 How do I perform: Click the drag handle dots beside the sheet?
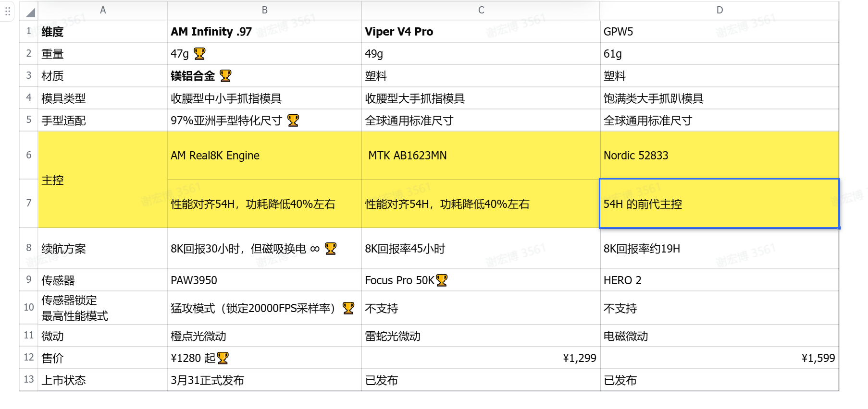coord(8,11)
